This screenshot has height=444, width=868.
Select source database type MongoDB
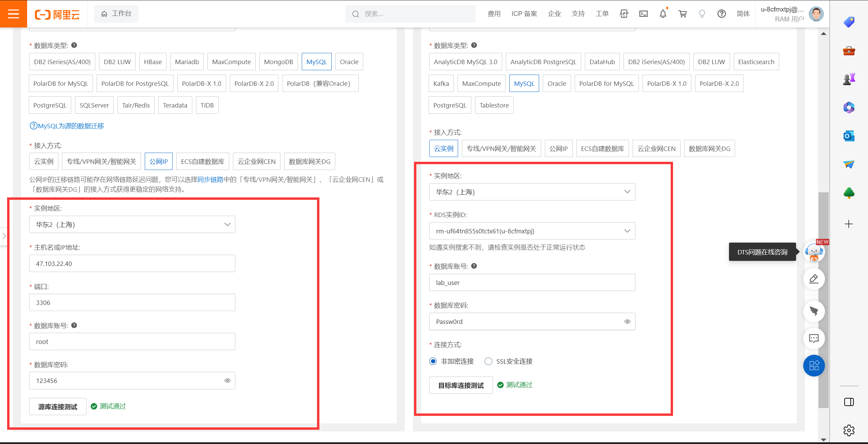(x=279, y=62)
